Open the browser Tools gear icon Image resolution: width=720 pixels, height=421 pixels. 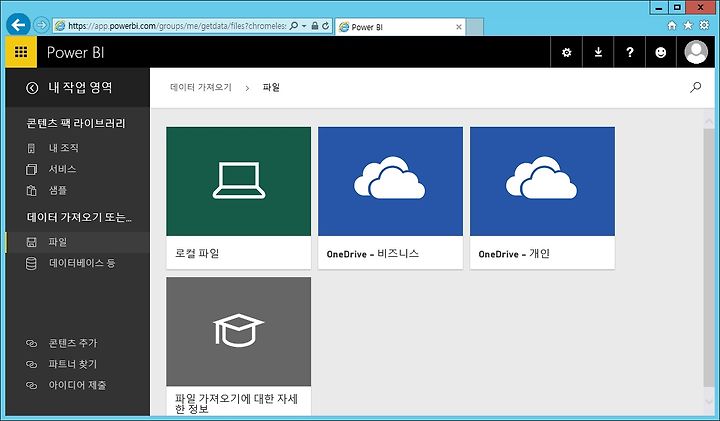pos(704,25)
